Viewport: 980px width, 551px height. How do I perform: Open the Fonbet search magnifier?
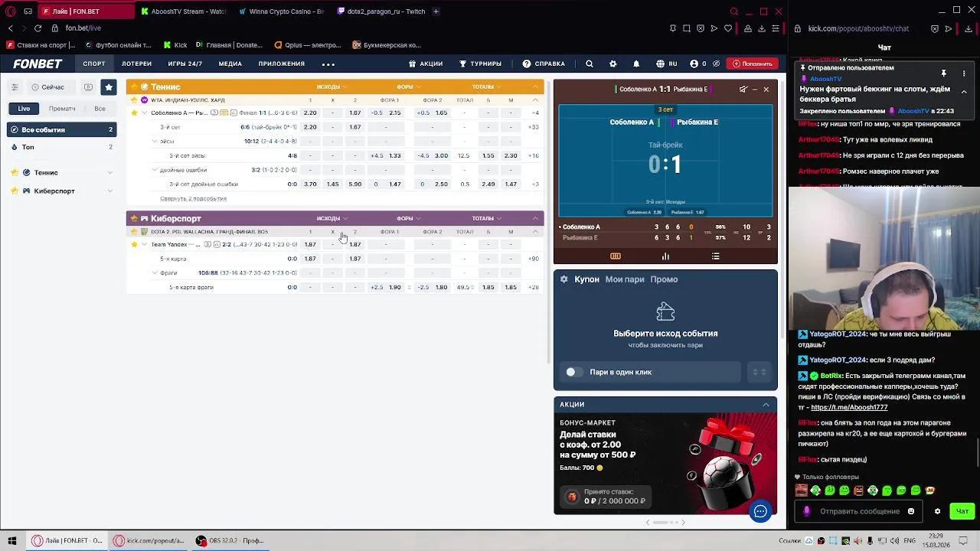click(x=589, y=64)
